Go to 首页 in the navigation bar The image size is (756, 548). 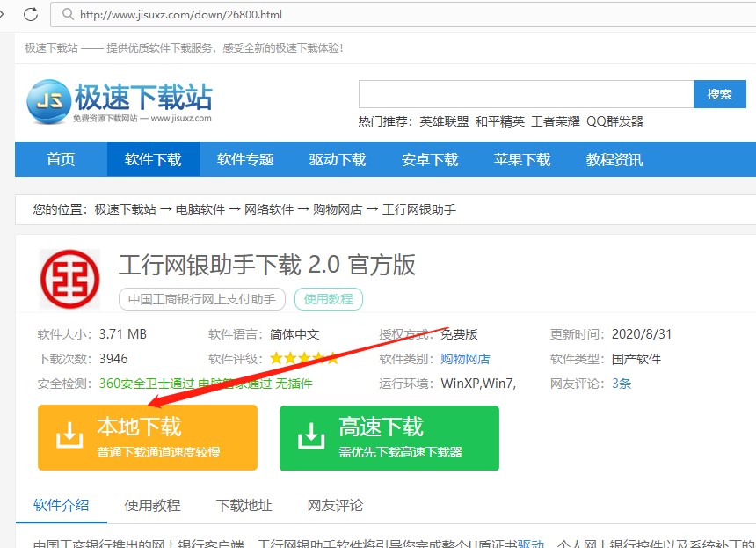61,159
